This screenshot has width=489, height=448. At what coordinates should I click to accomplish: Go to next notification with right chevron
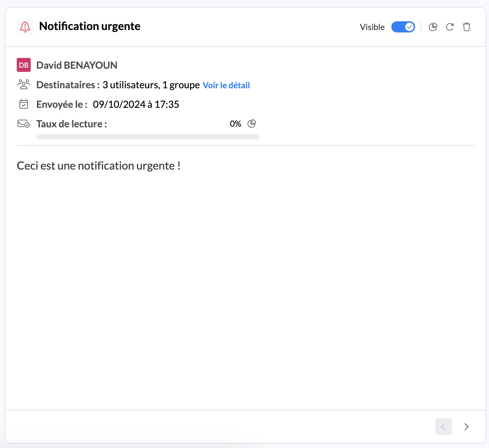click(466, 427)
